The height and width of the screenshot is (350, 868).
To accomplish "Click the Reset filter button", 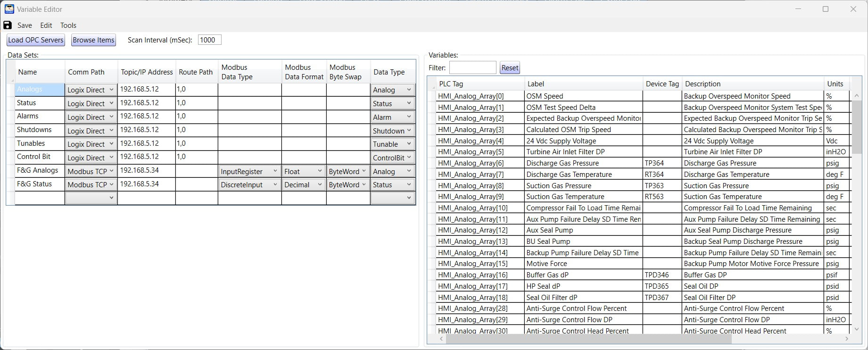I will tap(510, 68).
